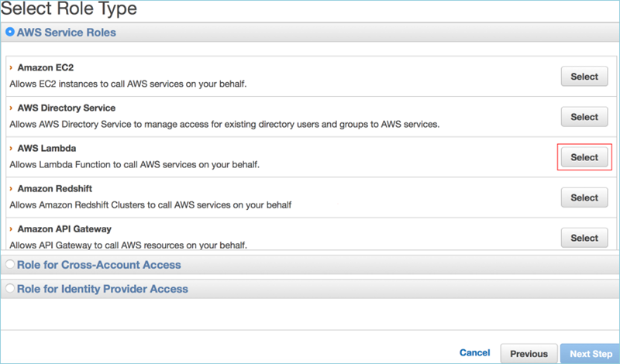This screenshot has width=620, height=364.
Task: Open Role for Identity Provider Access header
Action: point(102,289)
